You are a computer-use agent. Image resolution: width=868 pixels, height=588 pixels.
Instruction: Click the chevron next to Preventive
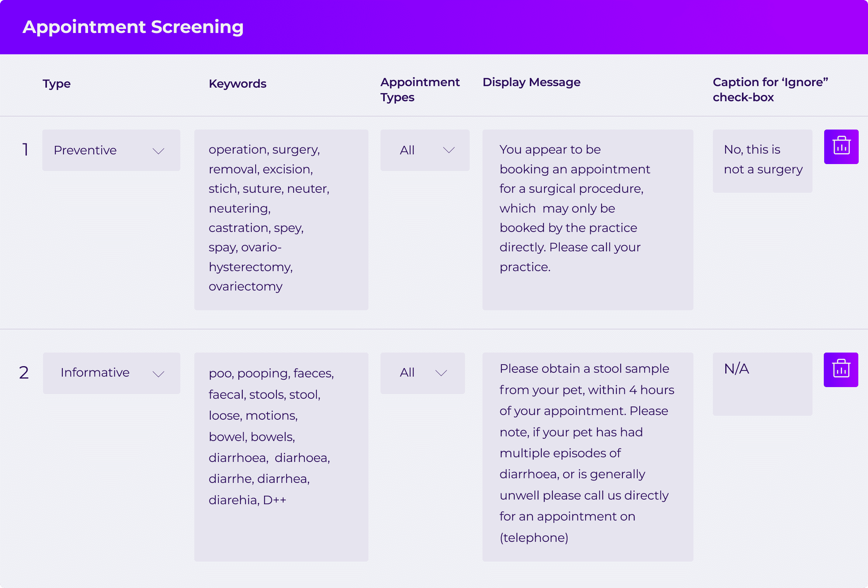pos(159,151)
